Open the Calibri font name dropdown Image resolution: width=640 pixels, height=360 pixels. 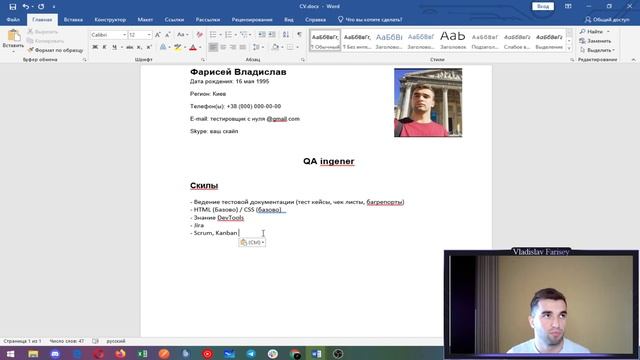[x=124, y=35]
